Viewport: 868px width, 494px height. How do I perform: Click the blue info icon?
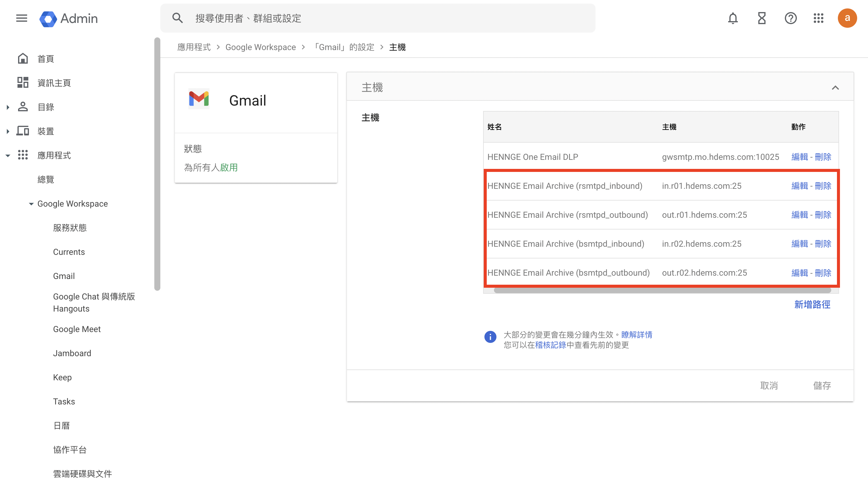tap(490, 337)
